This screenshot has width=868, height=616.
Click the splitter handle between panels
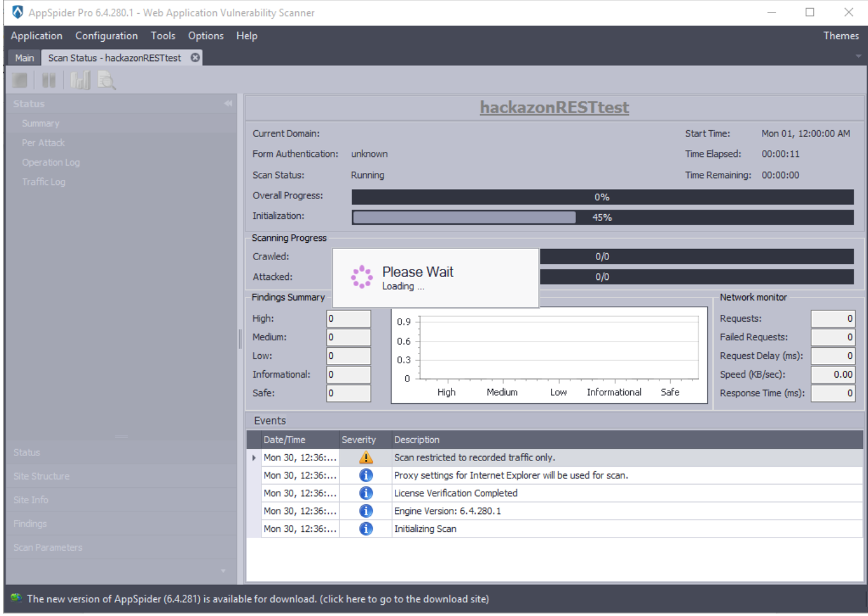[240, 339]
